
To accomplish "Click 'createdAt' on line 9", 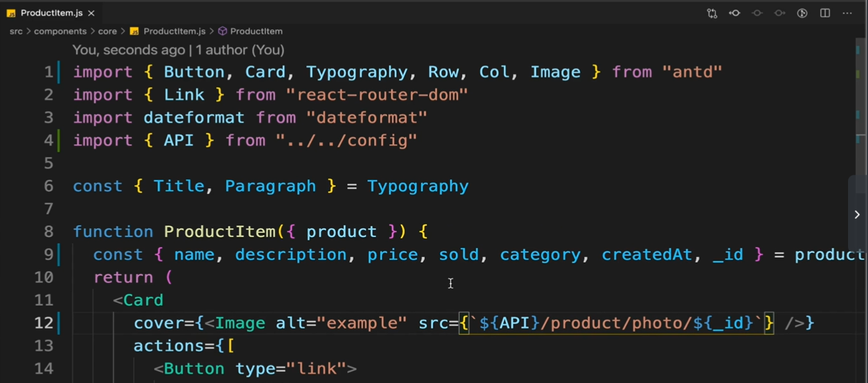I will click(x=647, y=255).
